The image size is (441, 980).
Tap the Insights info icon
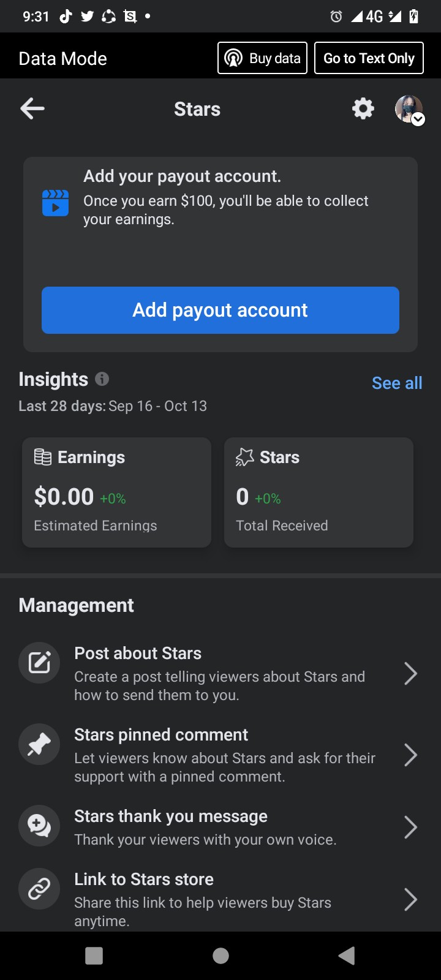pyautogui.click(x=102, y=379)
